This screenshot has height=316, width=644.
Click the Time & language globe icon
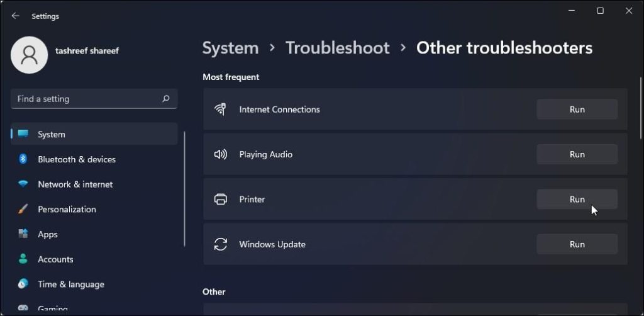pos(23,284)
